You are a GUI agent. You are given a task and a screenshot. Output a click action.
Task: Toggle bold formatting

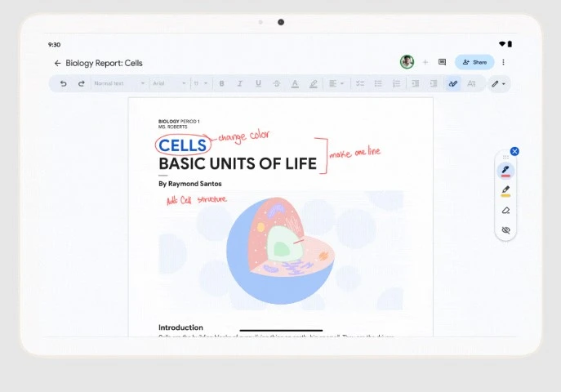pyautogui.click(x=220, y=83)
